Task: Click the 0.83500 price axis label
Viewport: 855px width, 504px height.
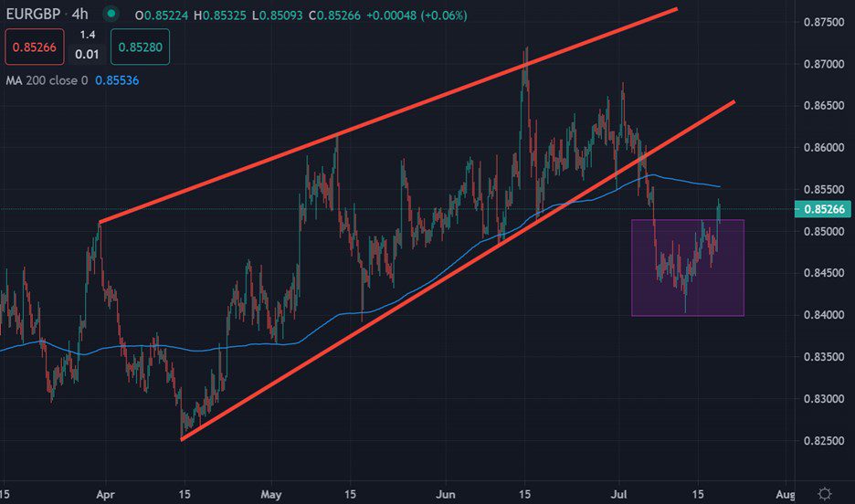Action: pos(824,356)
